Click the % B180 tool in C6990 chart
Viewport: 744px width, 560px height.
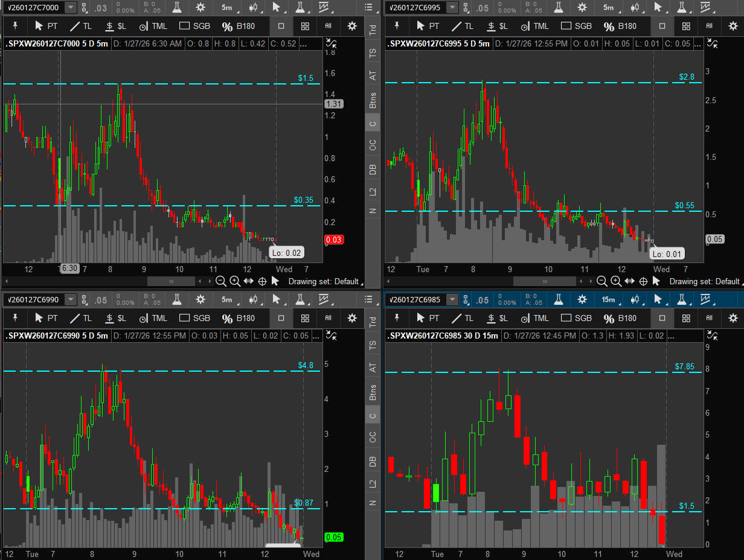(x=239, y=318)
